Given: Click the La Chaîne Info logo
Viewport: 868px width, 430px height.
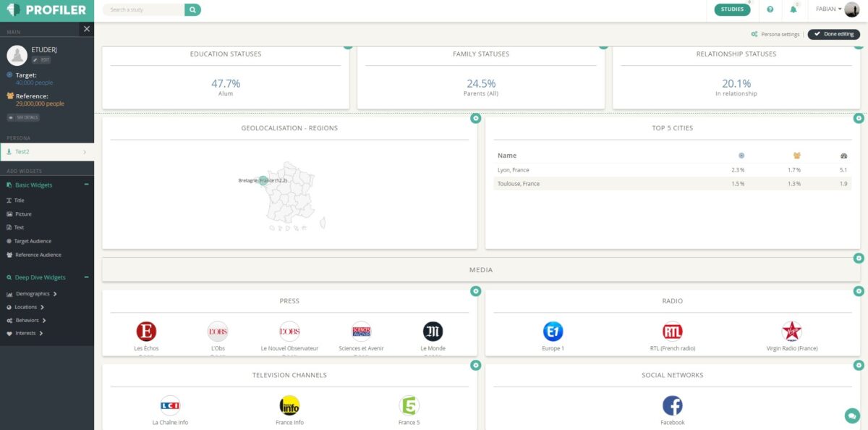Looking at the screenshot, I should point(170,405).
